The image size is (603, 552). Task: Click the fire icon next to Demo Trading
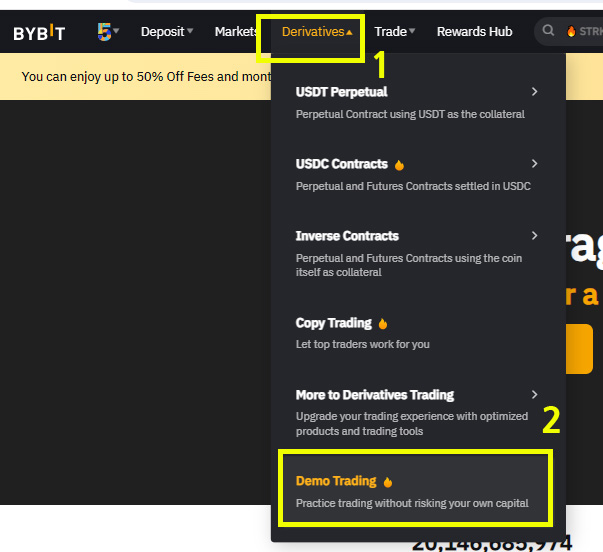(388, 482)
